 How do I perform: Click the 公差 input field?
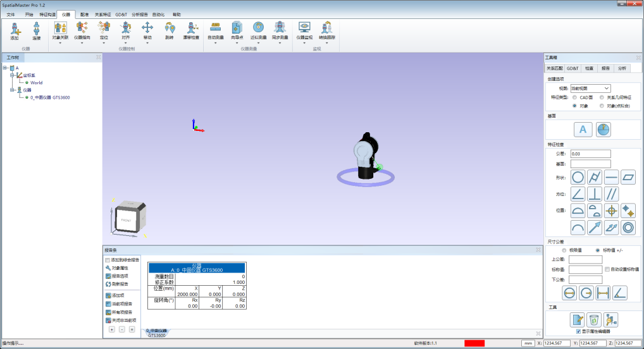click(x=590, y=154)
